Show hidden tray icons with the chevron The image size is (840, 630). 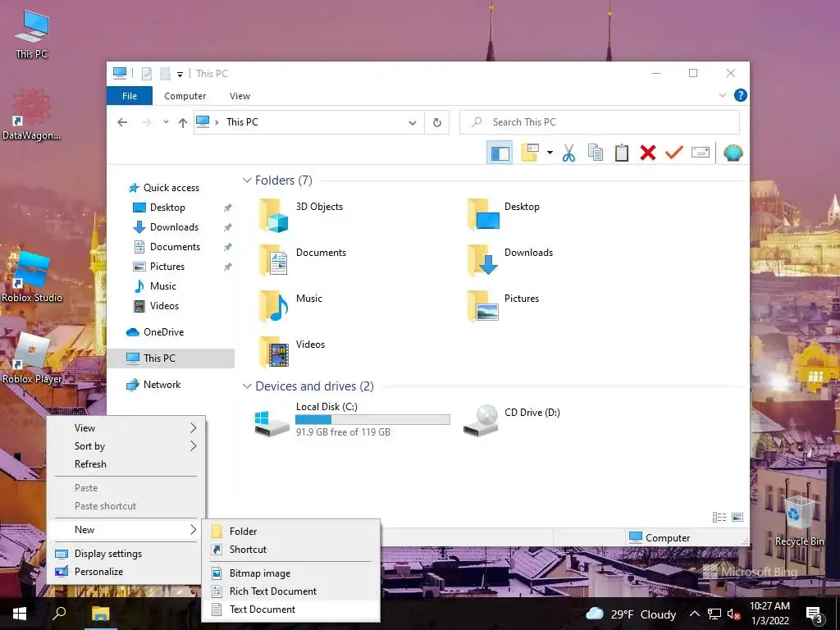(x=694, y=614)
